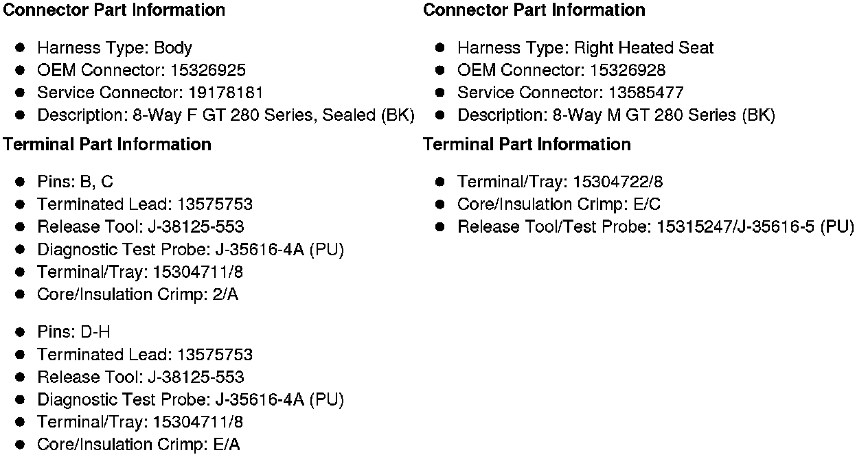Click the right Connector Part Information heading
This screenshot has width=868, height=457.
click(534, 10)
